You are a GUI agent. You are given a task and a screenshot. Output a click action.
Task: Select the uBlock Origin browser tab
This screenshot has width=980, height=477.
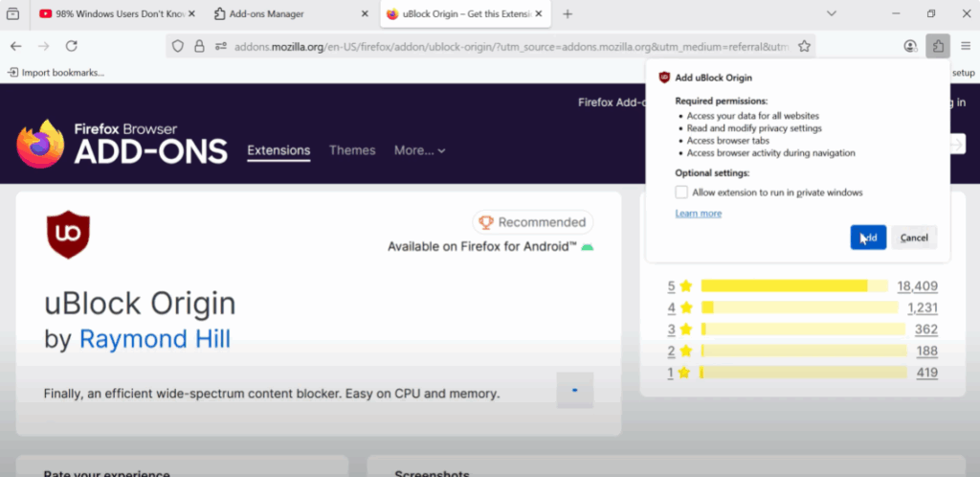466,13
